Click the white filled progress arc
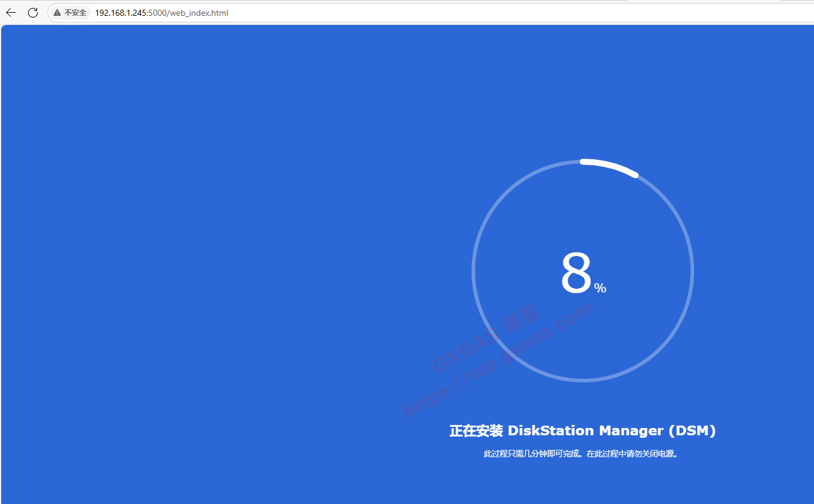Image resolution: width=814 pixels, height=504 pixels. [610, 165]
